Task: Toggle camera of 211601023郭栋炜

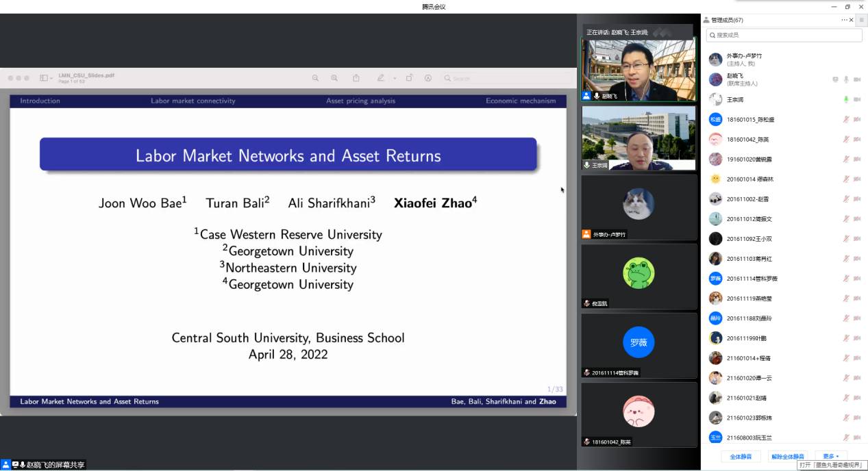Action: pos(857,418)
